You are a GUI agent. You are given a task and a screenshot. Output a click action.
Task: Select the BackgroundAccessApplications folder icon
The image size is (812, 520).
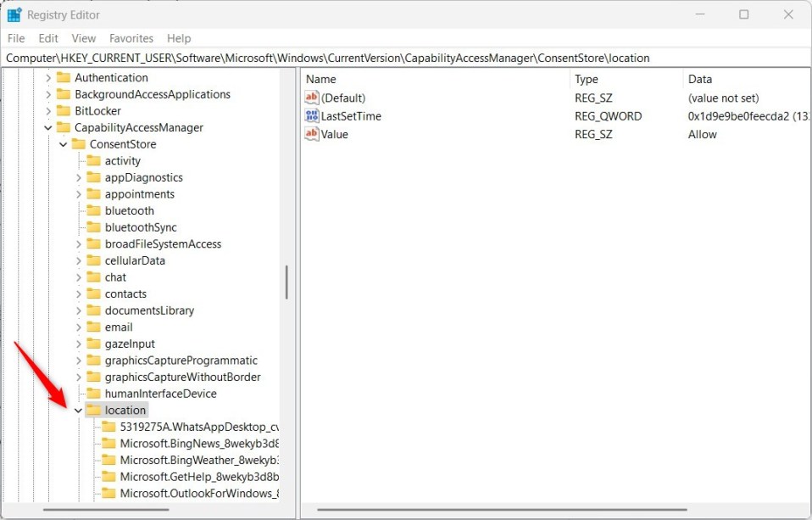64,94
